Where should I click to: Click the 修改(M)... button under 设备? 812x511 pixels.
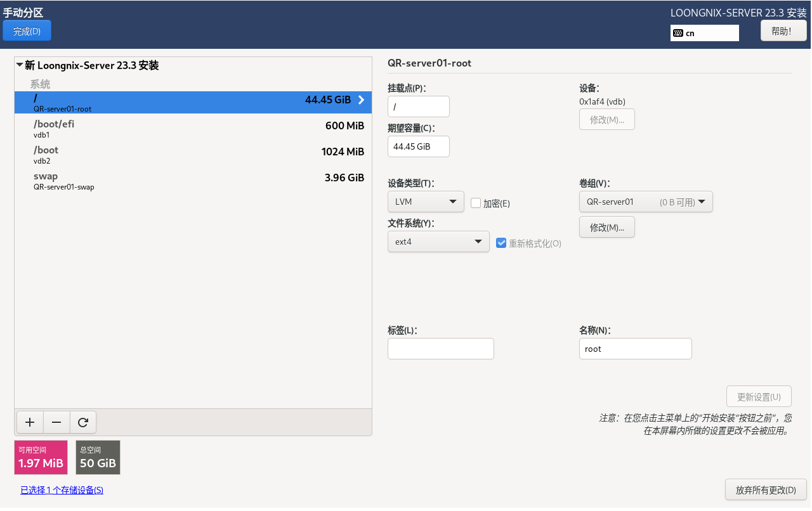pos(607,119)
